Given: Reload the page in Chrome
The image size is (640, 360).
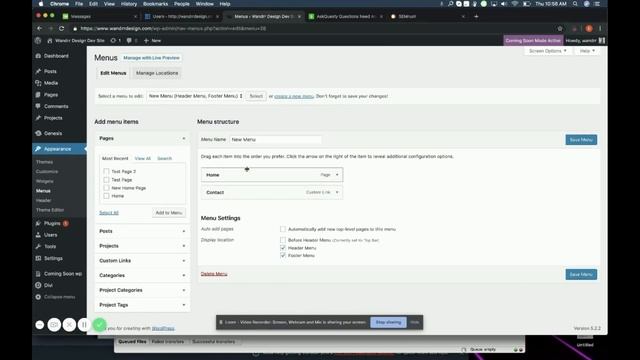Looking at the screenshot, I should coord(61,29).
